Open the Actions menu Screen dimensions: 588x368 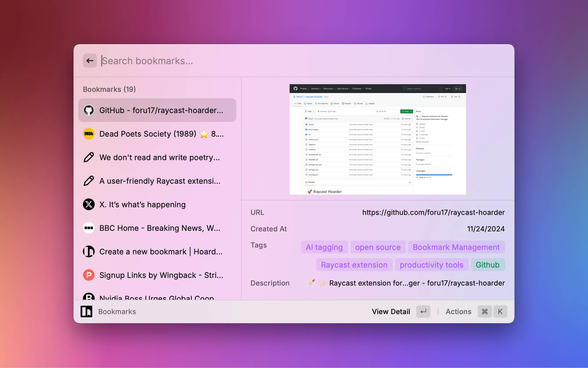coord(458,311)
